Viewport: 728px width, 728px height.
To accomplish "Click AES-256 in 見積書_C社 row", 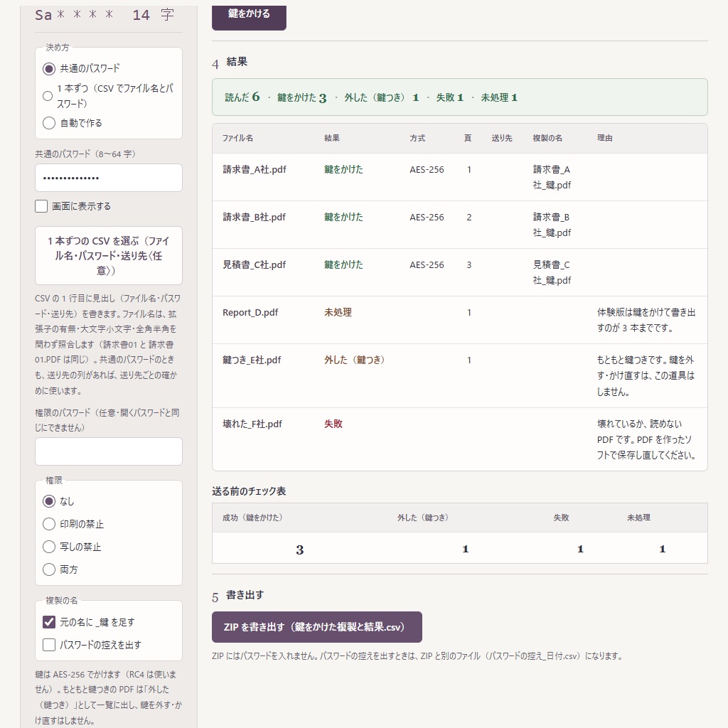I will click(x=427, y=264).
